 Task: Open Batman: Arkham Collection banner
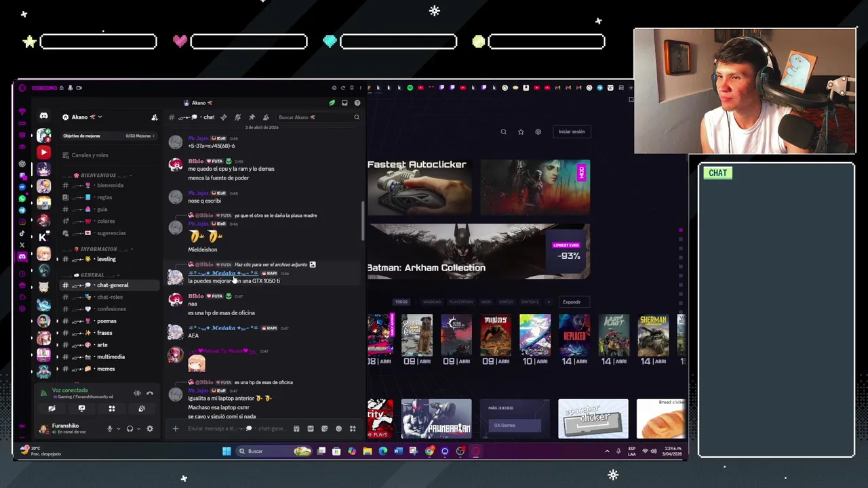click(479, 251)
